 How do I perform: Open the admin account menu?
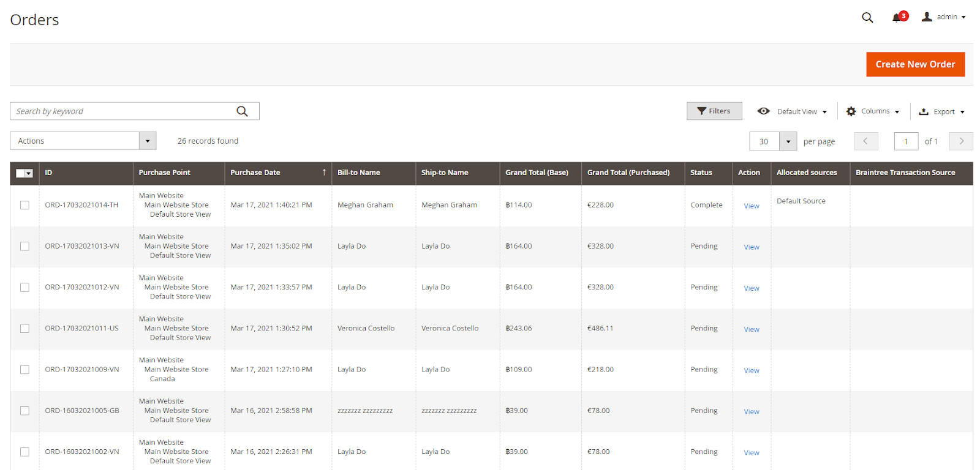(944, 17)
